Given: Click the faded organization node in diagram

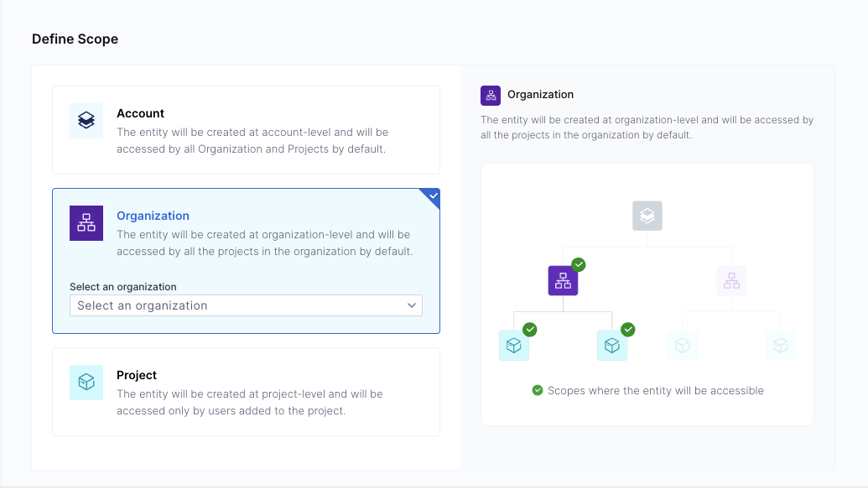Looking at the screenshot, I should [731, 281].
